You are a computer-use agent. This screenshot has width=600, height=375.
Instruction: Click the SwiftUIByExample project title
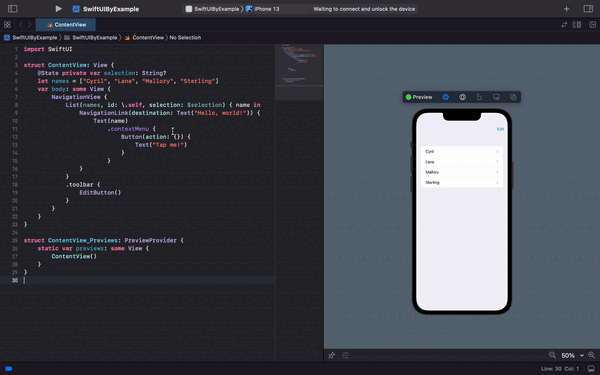coord(111,9)
